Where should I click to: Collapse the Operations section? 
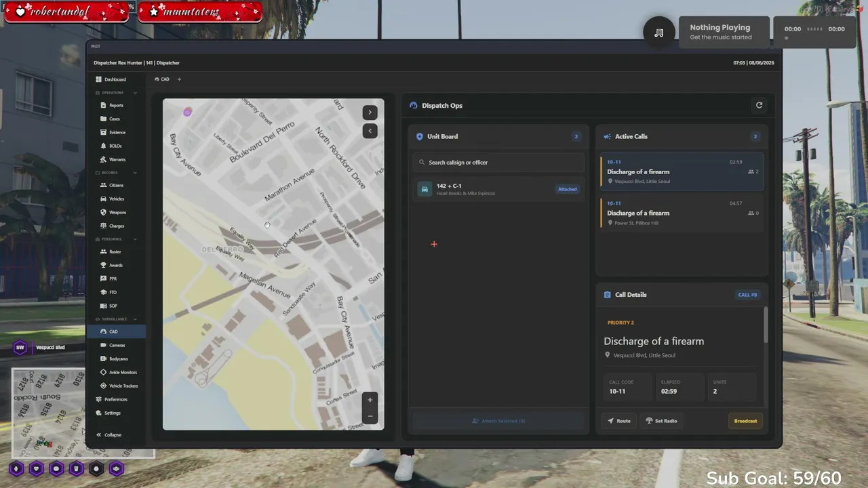[x=135, y=93]
